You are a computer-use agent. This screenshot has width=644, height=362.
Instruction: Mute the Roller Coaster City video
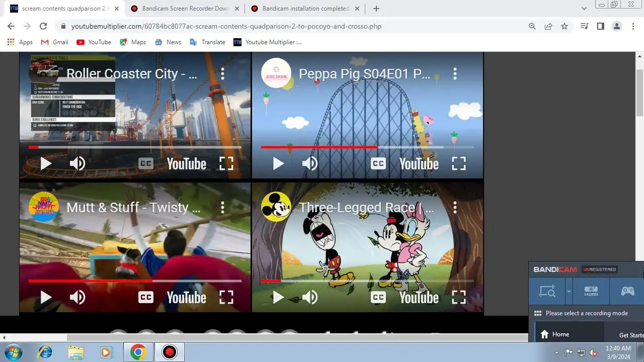(77, 164)
